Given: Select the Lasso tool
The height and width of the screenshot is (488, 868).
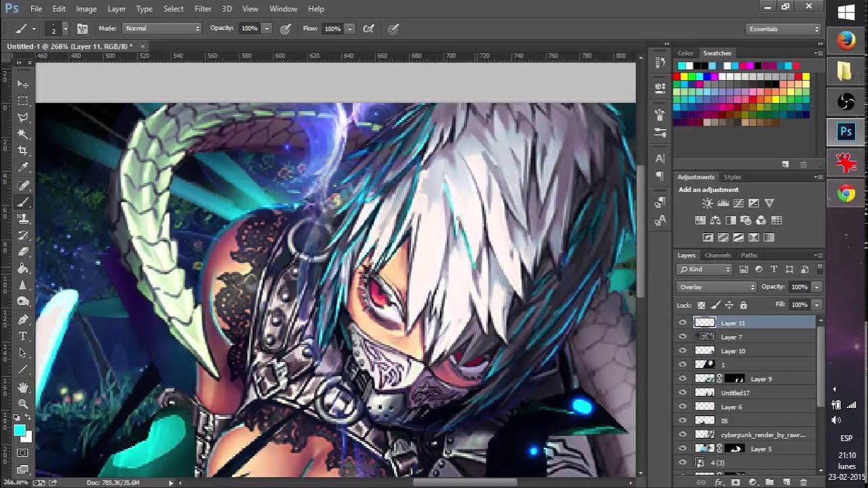Looking at the screenshot, I should pos(23,118).
